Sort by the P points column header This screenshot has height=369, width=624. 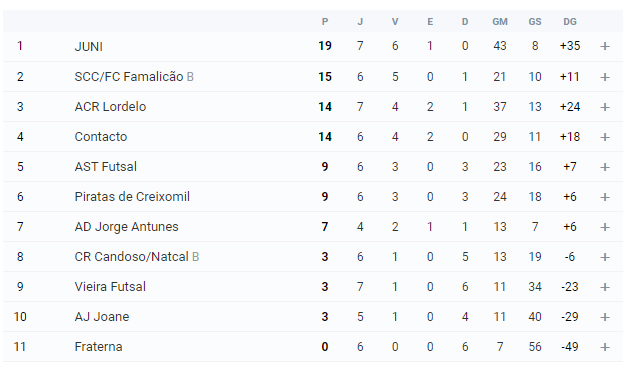click(x=325, y=22)
